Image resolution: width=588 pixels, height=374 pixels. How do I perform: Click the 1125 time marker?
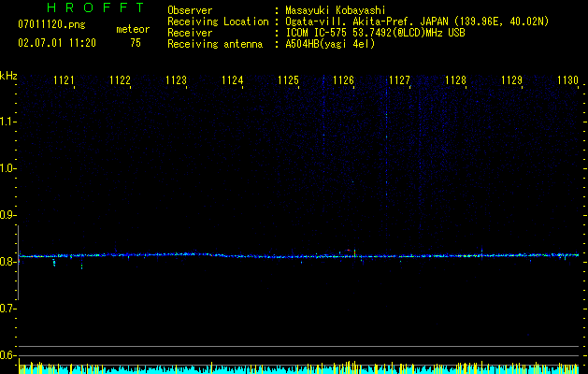tap(288, 80)
